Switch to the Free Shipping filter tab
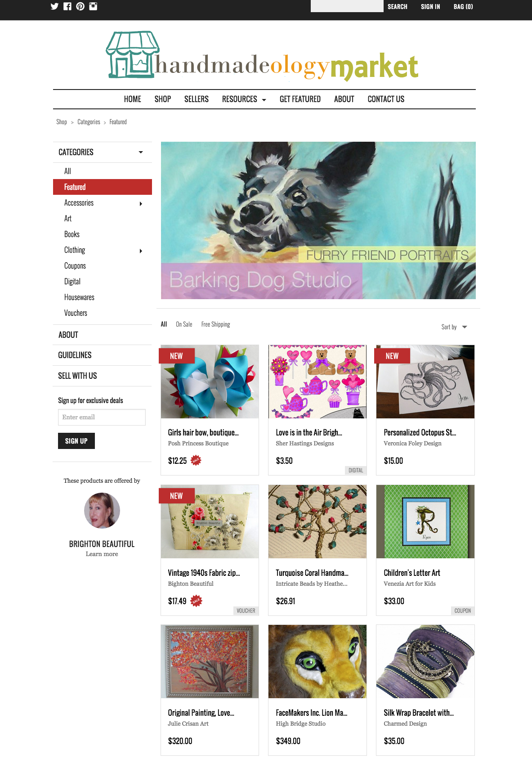The width and height of the screenshot is (532, 763). (215, 324)
